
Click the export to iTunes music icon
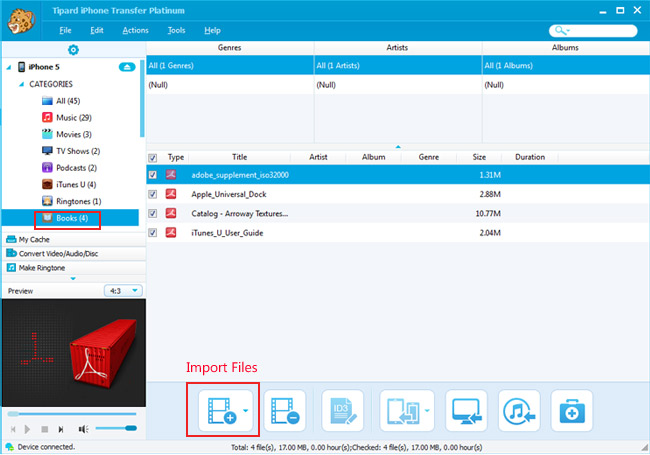[519, 410]
